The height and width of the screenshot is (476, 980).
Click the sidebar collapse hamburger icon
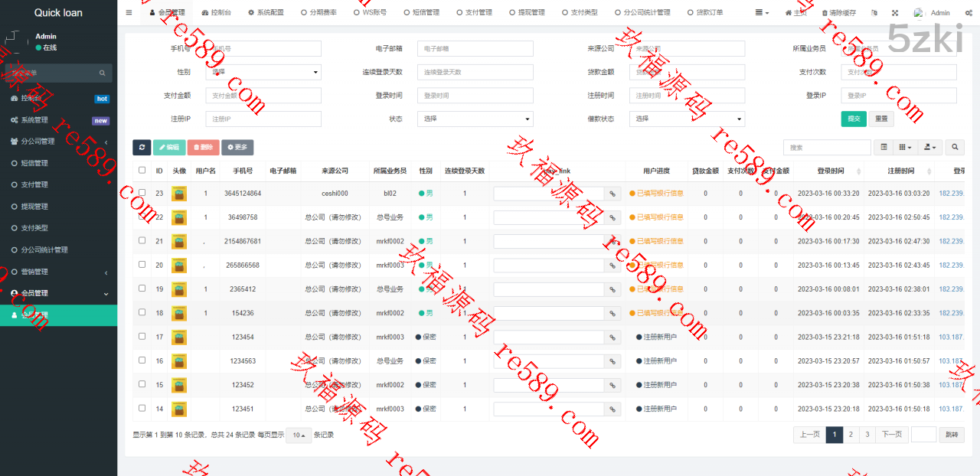(129, 13)
